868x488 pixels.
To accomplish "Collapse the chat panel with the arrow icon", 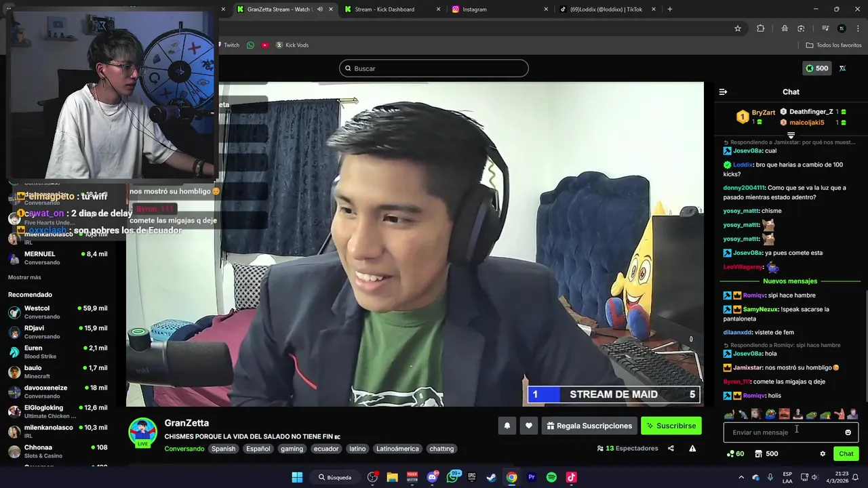I will tap(723, 91).
